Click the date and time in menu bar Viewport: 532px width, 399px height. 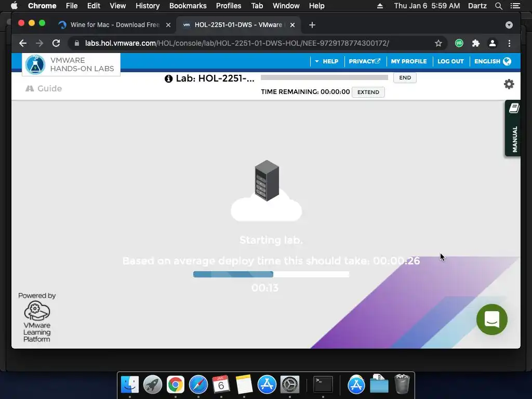[x=427, y=6]
